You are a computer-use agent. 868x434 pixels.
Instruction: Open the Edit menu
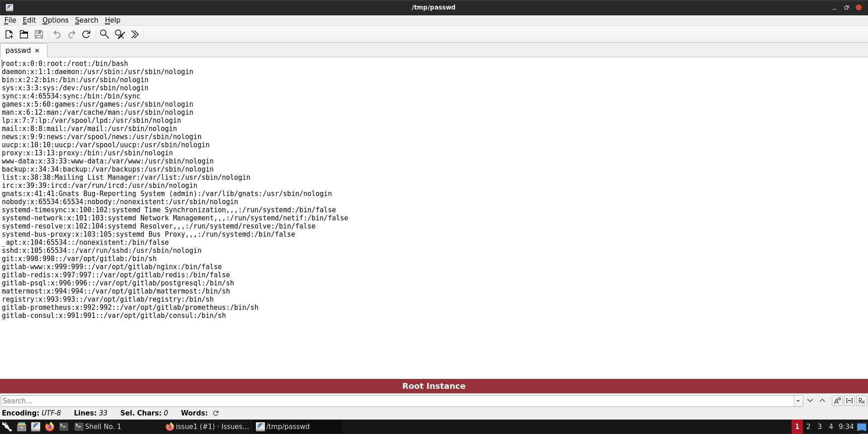click(29, 20)
